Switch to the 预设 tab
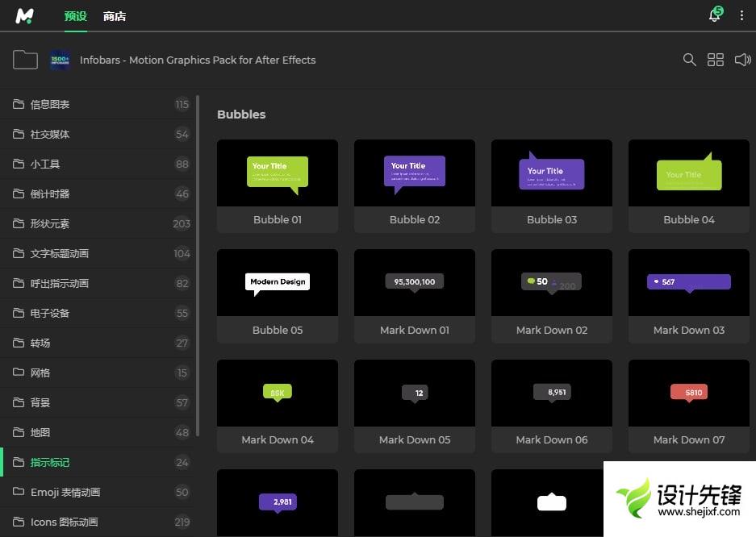Image resolution: width=756 pixels, height=537 pixels. [75, 16]
